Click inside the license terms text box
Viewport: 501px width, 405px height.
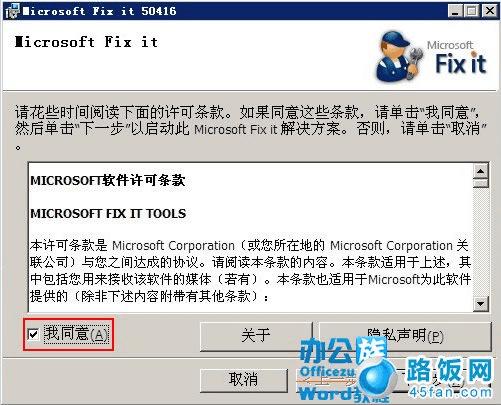251,237
